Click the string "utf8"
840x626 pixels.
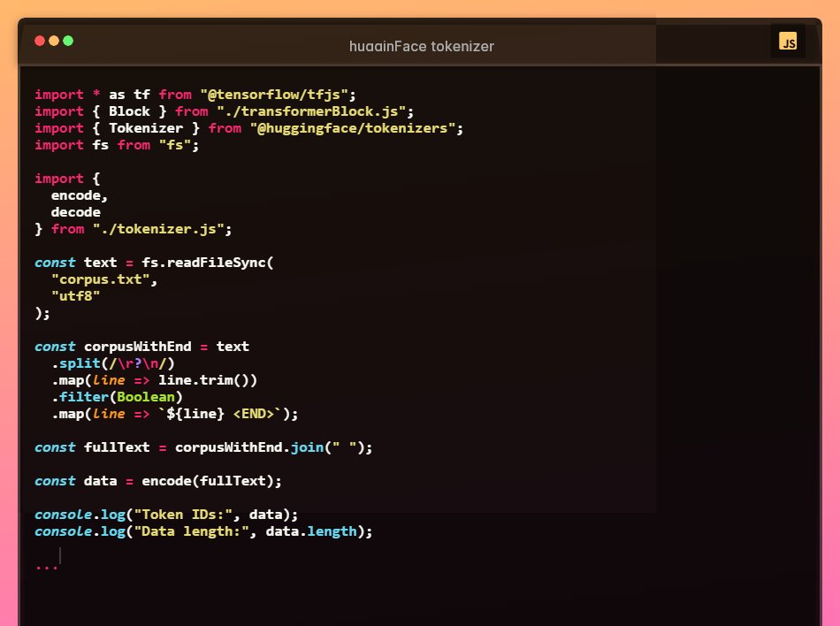[x=75, y=296]
